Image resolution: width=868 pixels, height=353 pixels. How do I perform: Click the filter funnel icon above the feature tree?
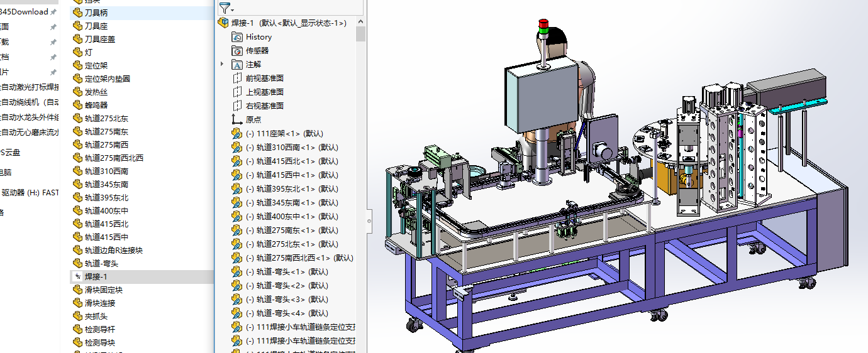tap(225, 8)
